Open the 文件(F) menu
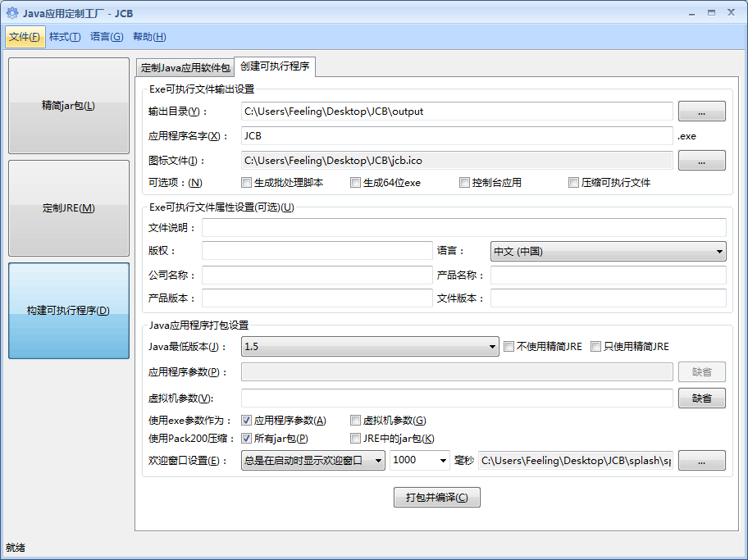The image size is (748, 560). click(25, 37)
